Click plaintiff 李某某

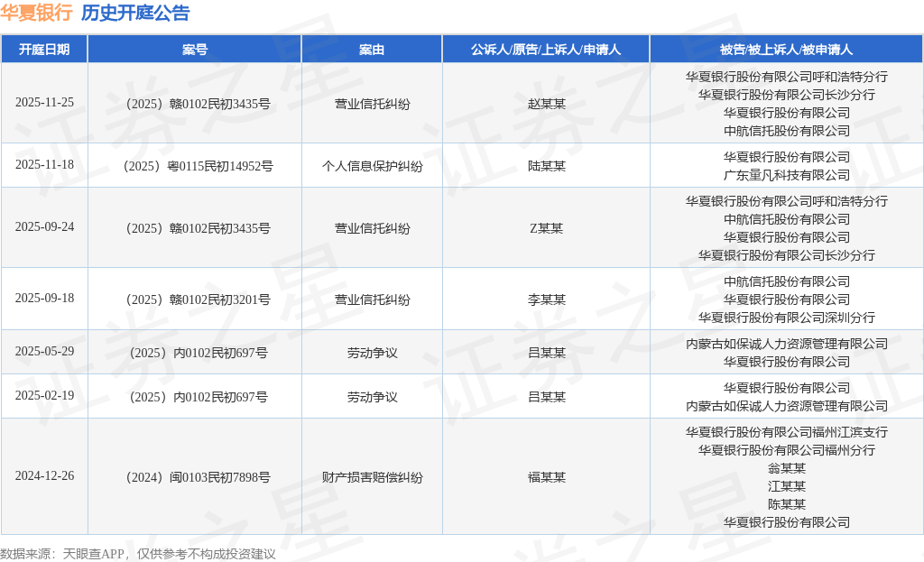[547, 299]
